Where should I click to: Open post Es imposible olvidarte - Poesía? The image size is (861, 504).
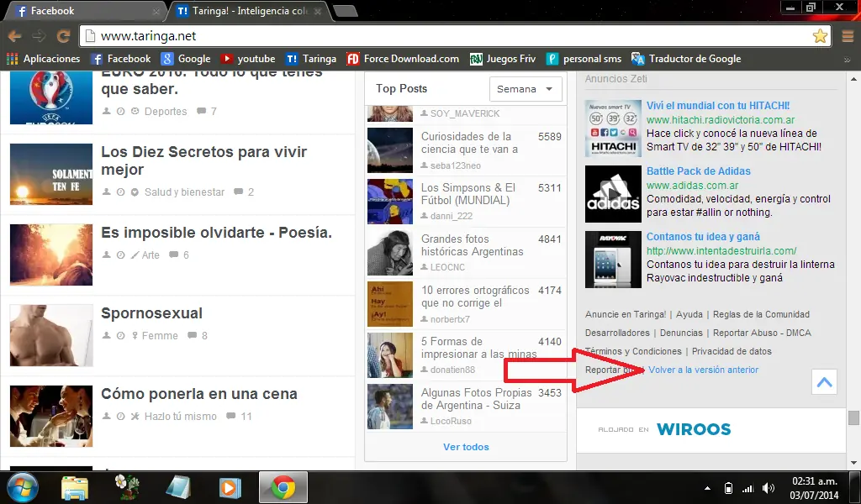[216, 233]
